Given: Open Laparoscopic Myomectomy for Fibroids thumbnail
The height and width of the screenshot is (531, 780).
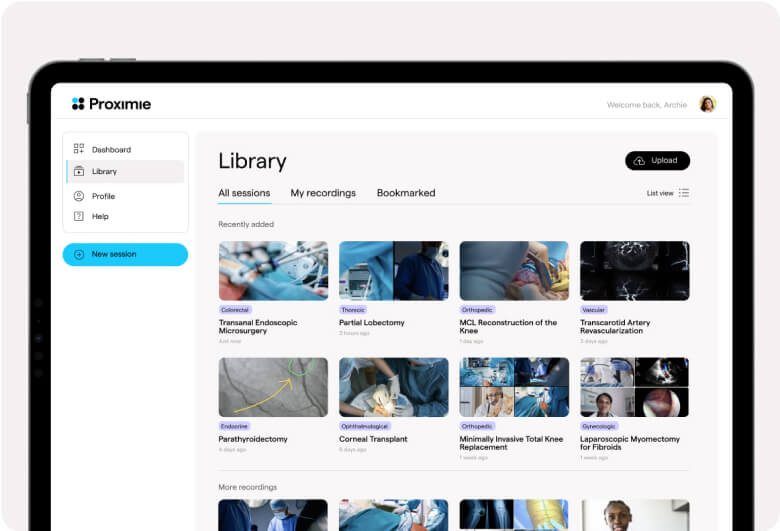Looking at the screenshot, I should [634, 387].
